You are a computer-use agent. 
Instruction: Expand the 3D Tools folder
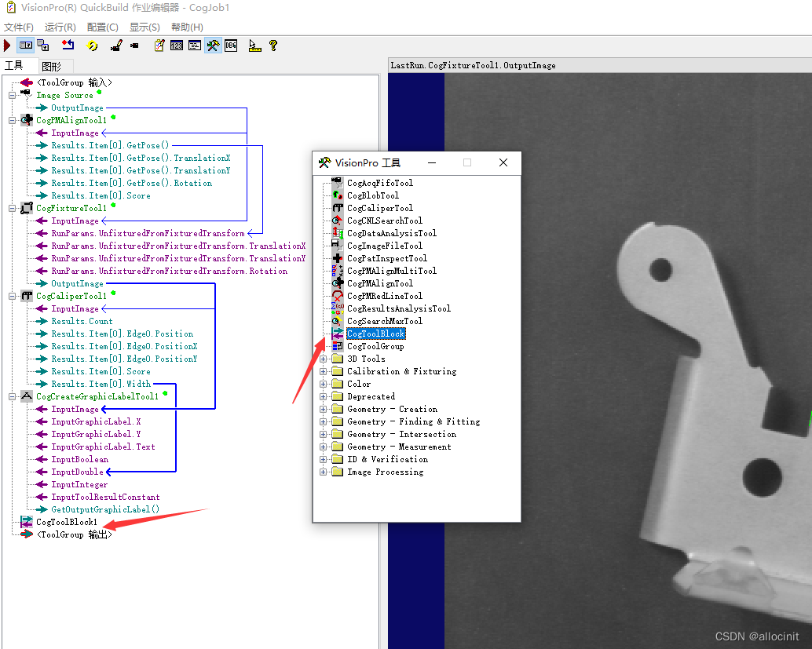coord(323,359)
